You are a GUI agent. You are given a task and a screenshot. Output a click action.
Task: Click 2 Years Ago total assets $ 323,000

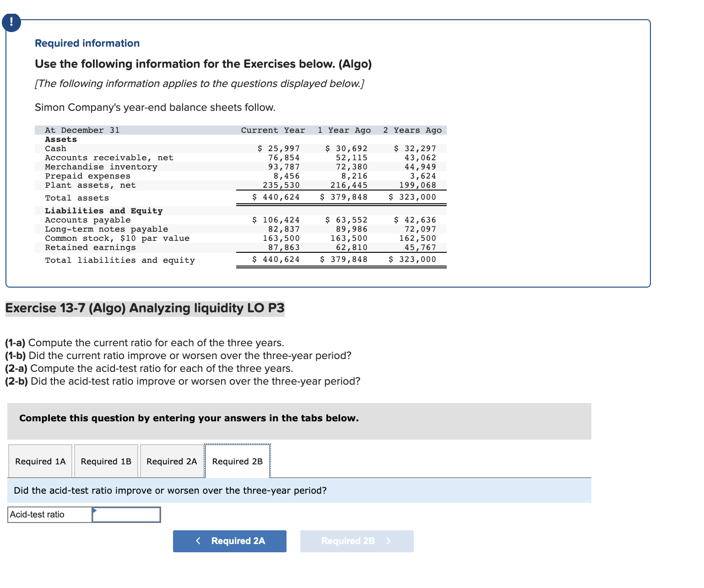pos(412,197)
